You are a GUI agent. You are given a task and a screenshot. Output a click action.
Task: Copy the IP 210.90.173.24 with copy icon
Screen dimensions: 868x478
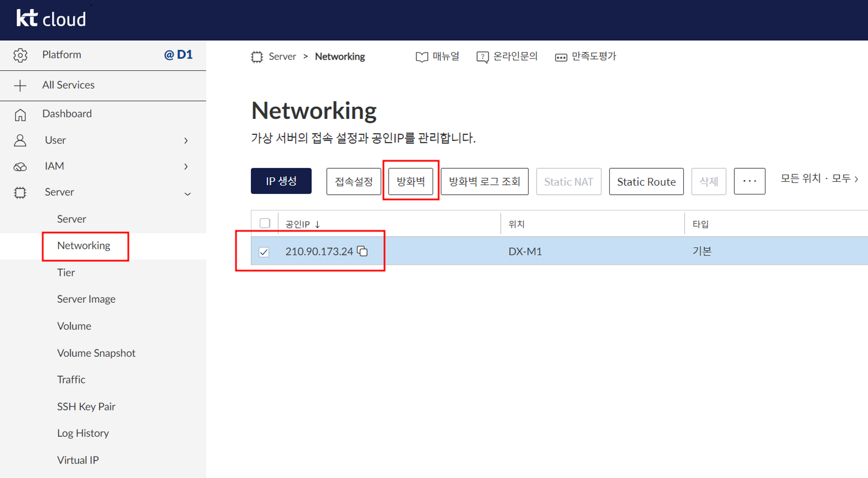click(x=362, y=251)
